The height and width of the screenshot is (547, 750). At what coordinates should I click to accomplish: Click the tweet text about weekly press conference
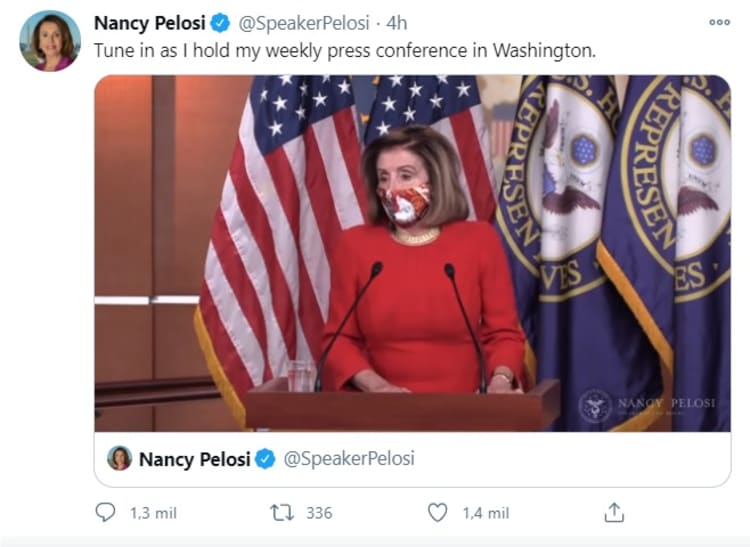pyautogui.click(x=343, y=50)
